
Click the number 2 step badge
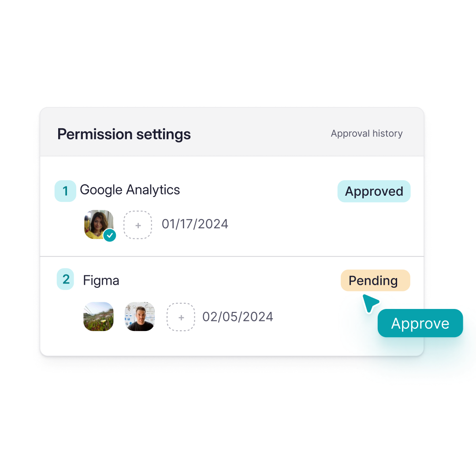pos(66,279)
